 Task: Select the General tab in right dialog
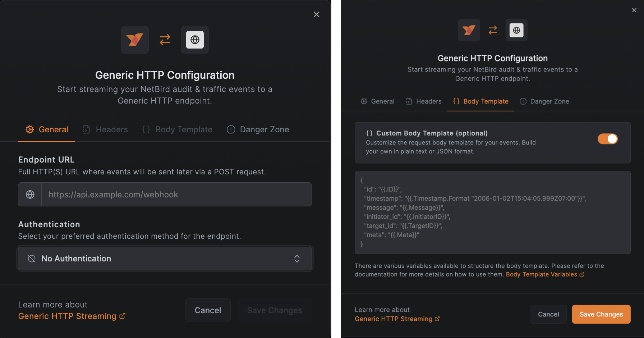tap(377, 101)
